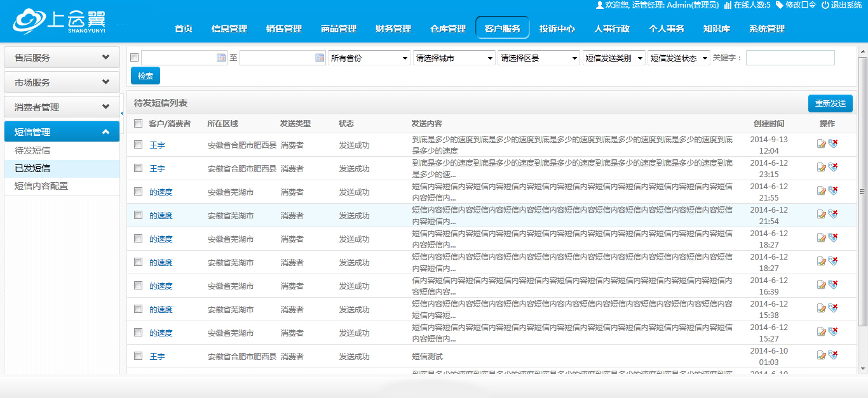
Task: Open the 销售管理 menu
Action: (284, 29)
